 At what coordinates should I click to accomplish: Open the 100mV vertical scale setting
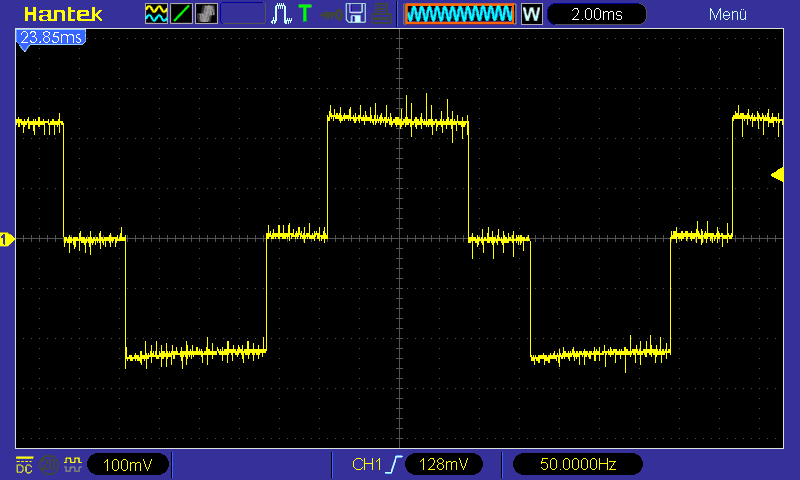click(x=127, y=465)
